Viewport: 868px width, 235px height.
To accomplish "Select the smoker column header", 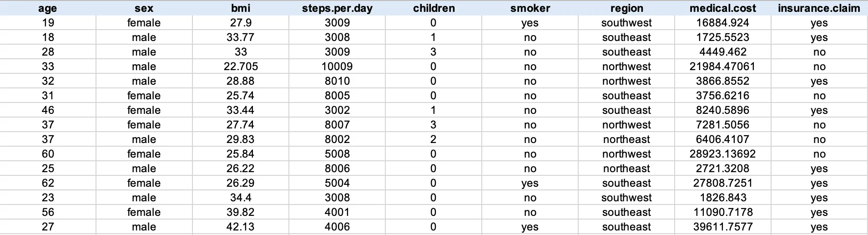I will point(530,8).
